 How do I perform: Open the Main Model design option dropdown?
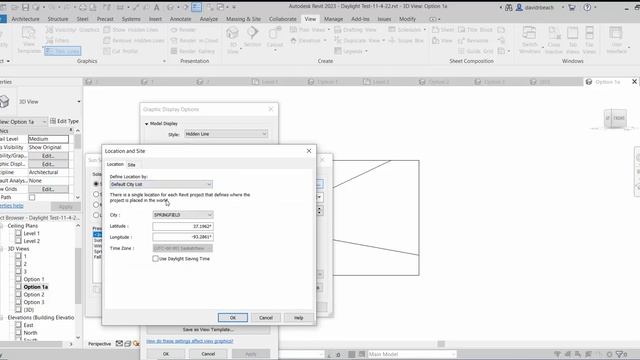coord(411,354)
